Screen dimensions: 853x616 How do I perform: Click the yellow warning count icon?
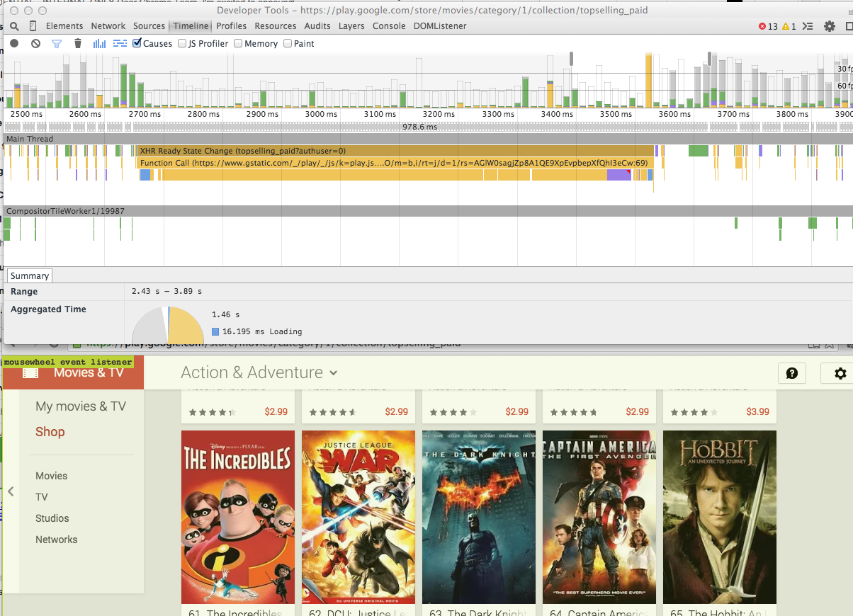786,26
